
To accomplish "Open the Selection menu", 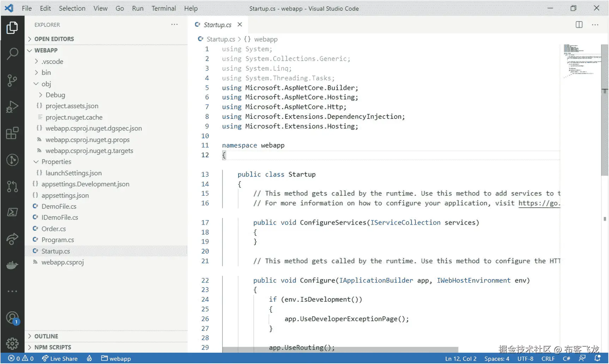I will 72,8.
